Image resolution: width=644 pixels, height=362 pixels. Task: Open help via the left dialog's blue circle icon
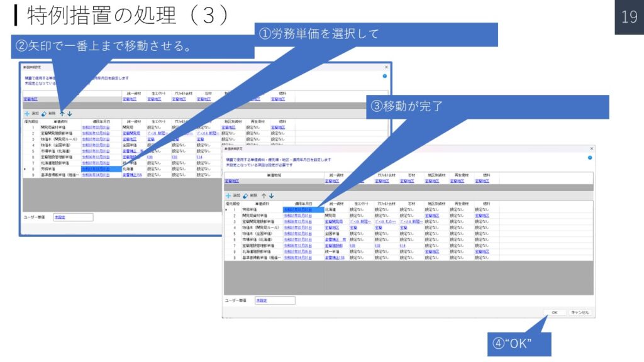tap(384, 75)
